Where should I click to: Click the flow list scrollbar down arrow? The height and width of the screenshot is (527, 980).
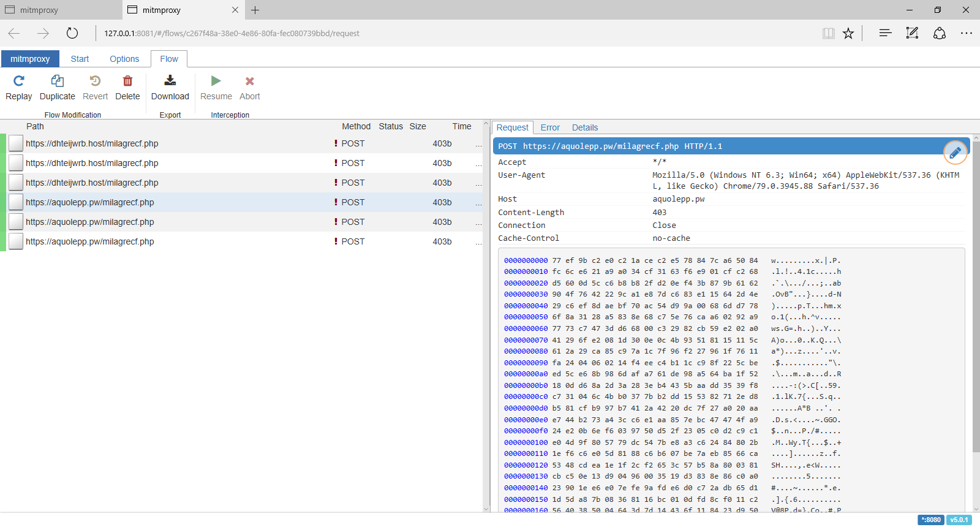tap(486, 509)
